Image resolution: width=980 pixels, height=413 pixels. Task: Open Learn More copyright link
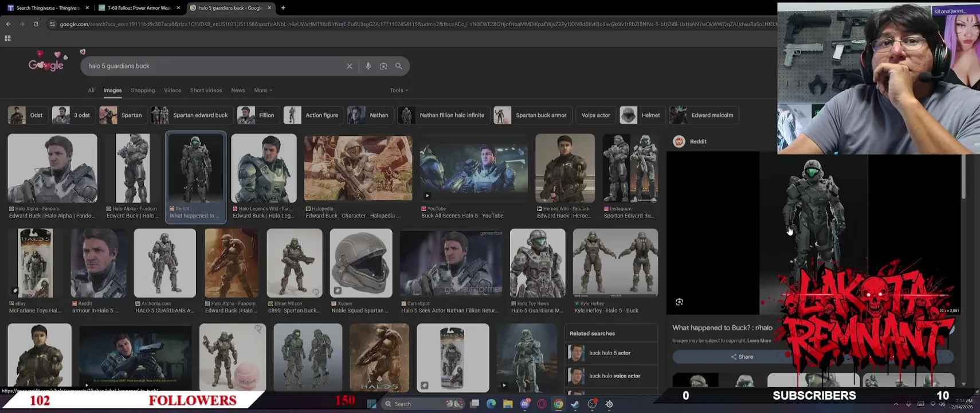pos(759,341)
